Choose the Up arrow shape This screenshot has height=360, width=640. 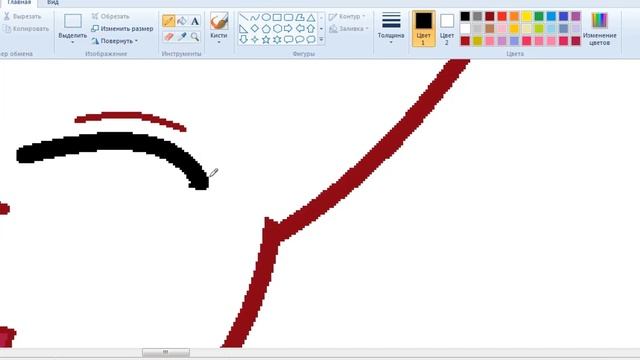(x=311, y=29)
